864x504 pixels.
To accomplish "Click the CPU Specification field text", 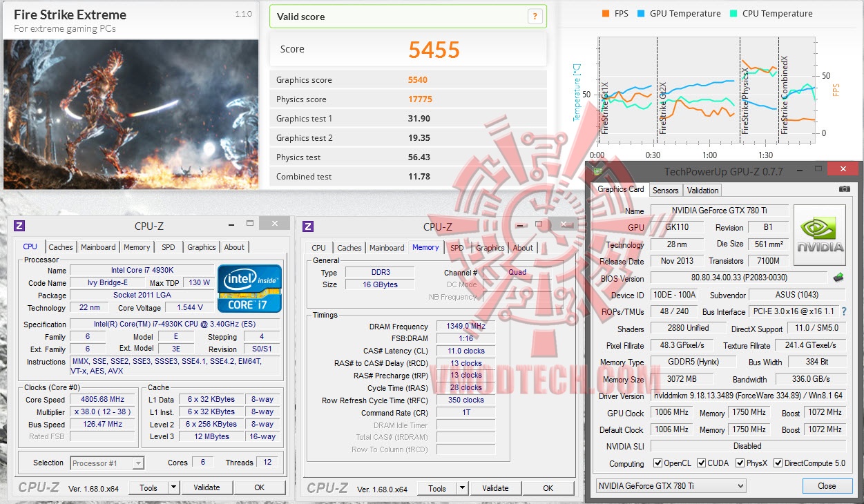I will [175, 324].
